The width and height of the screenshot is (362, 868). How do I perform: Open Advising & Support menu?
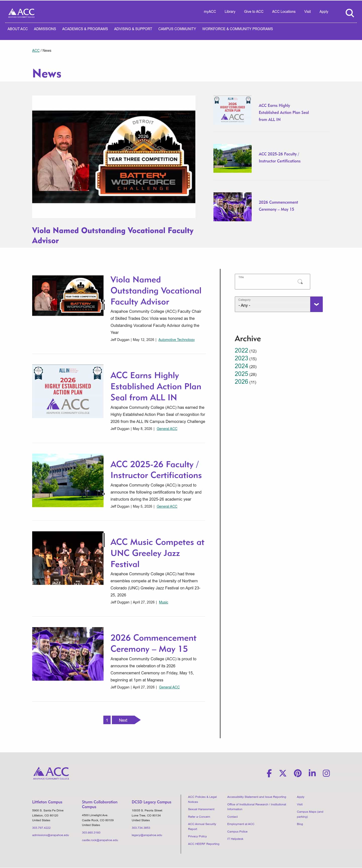[x=133, y=29]
